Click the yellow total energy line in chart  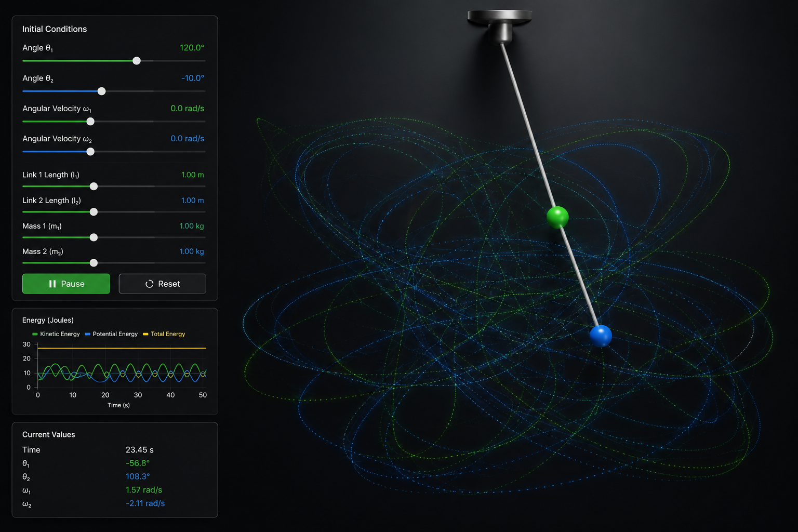(x=122, y=348)
